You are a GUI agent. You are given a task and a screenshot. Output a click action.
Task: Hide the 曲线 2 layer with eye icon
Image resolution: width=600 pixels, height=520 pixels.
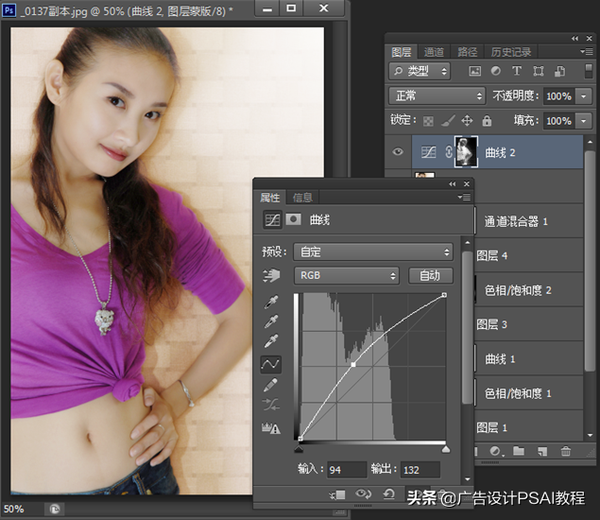click(399, 151)
